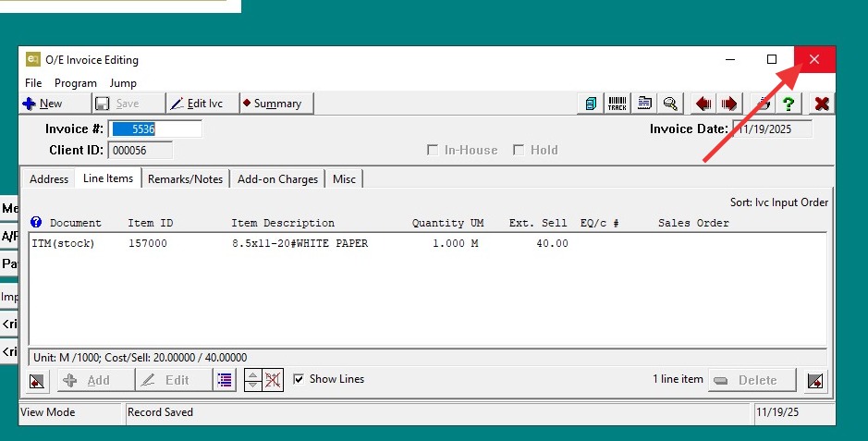This screenshot has width=868, height=441.
Task: Click the Sort: Ivc Input Order label
Action: pyautogui.click(x=779, y=202)
